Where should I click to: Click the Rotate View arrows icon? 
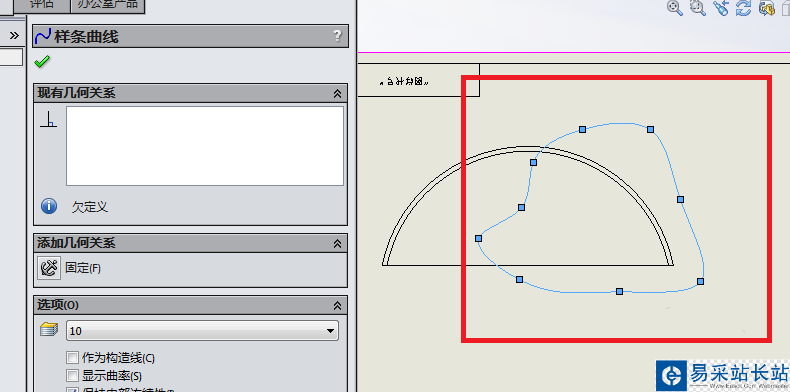point(744,8)
